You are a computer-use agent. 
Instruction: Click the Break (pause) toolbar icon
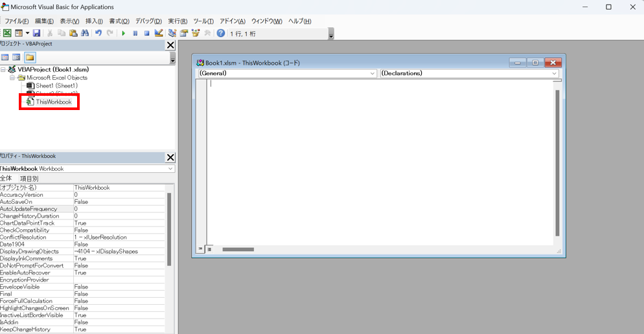135,33
